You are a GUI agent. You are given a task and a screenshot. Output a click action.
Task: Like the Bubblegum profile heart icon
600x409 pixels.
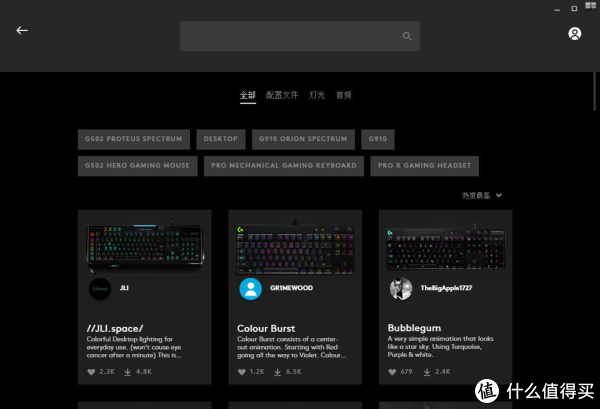tap(392, 372)
